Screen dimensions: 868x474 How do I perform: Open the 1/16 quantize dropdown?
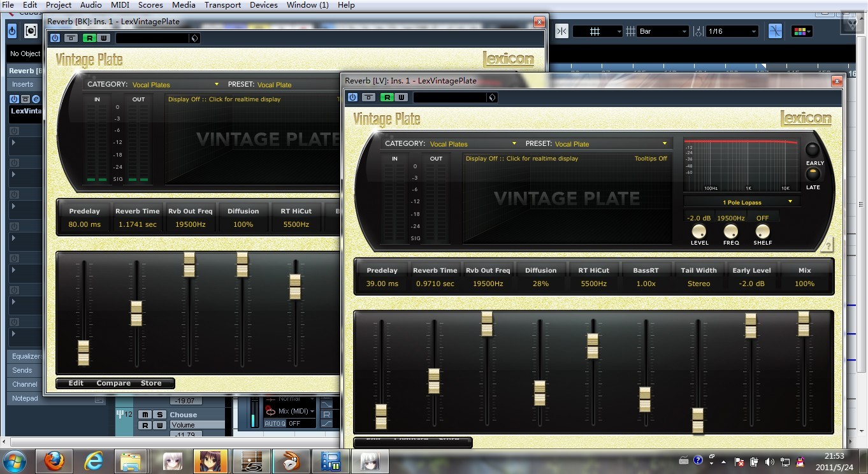pos(732,31)
